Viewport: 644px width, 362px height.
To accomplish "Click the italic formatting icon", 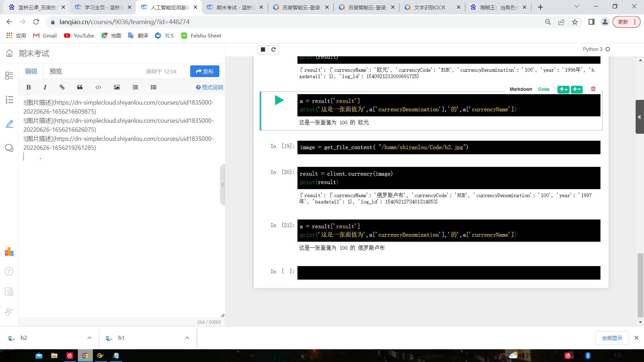I will (45, 87).
